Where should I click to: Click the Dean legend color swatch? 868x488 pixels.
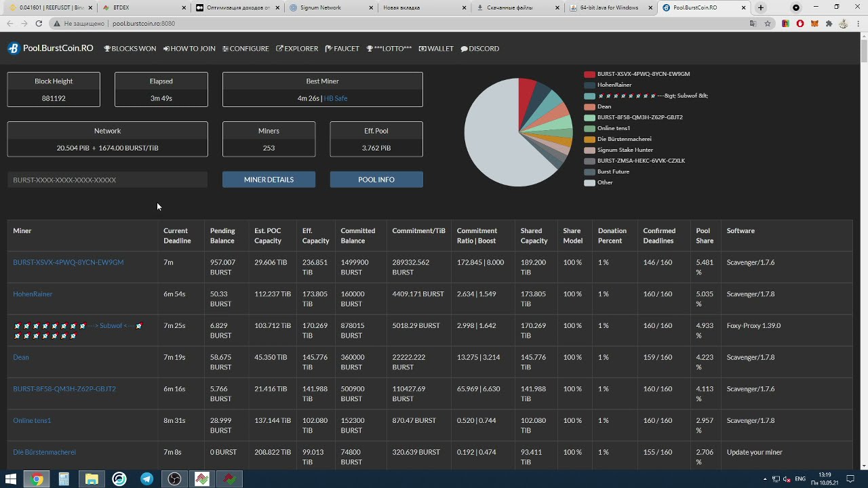click(590, 106)
